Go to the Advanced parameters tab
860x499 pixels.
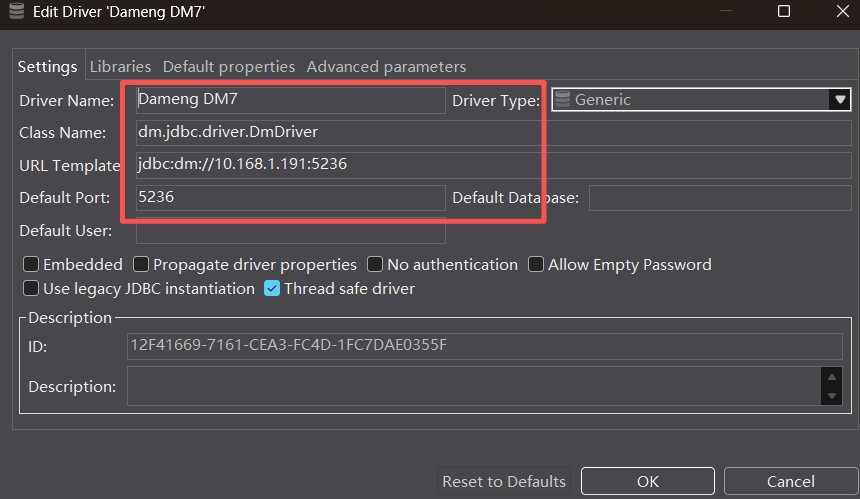(386, 67)
